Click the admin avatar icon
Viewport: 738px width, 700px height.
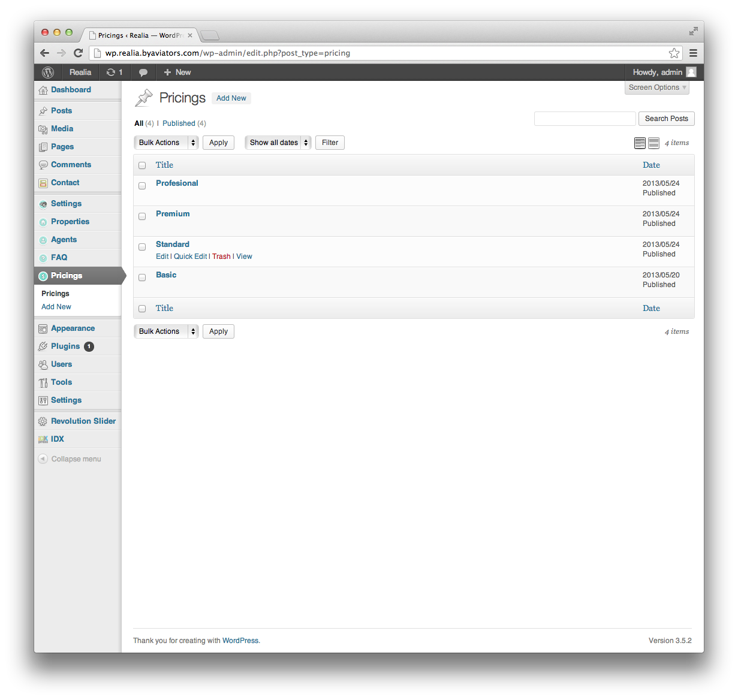click(x=691, y=73)
